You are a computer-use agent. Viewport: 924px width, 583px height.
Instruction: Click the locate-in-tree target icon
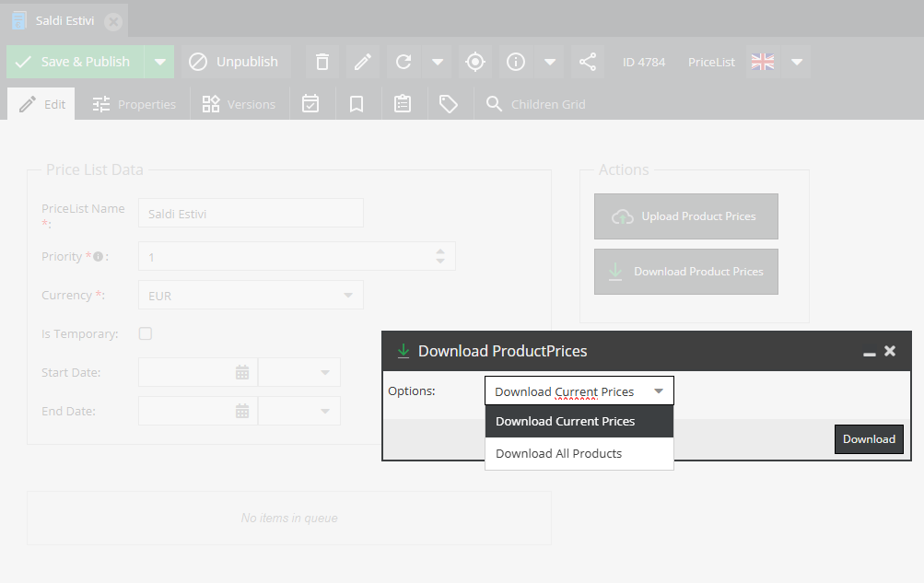[x=475, y=62]
